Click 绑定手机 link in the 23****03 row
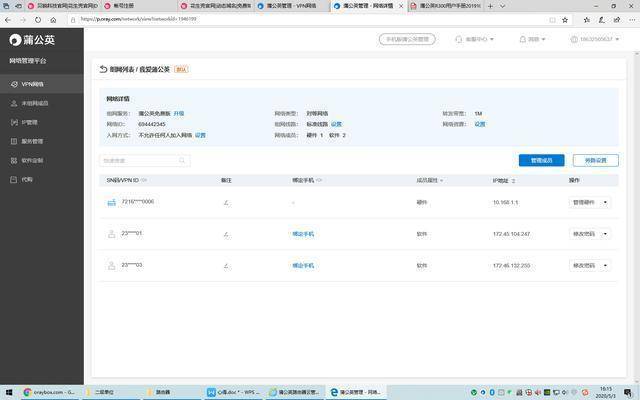640x400 pixels. coord(303,266)
